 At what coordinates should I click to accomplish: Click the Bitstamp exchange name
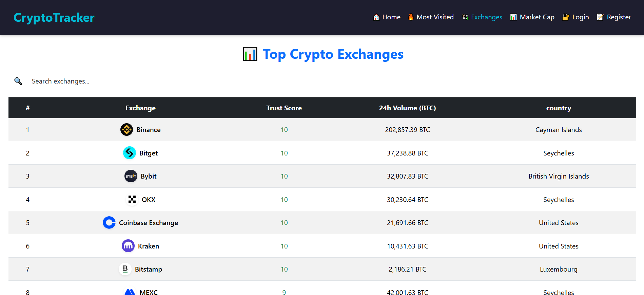(149, 269)
